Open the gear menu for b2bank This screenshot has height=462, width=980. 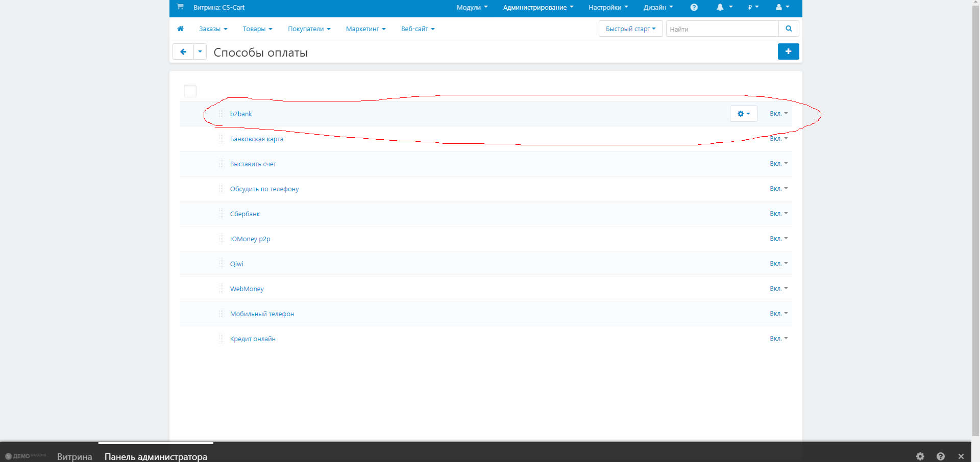pos(743,114)
